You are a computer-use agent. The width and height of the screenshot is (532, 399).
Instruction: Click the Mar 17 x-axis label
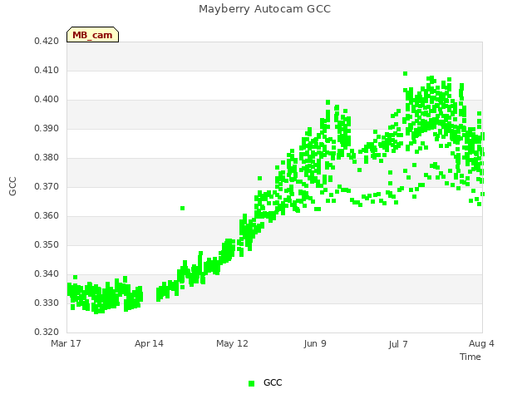66,343
